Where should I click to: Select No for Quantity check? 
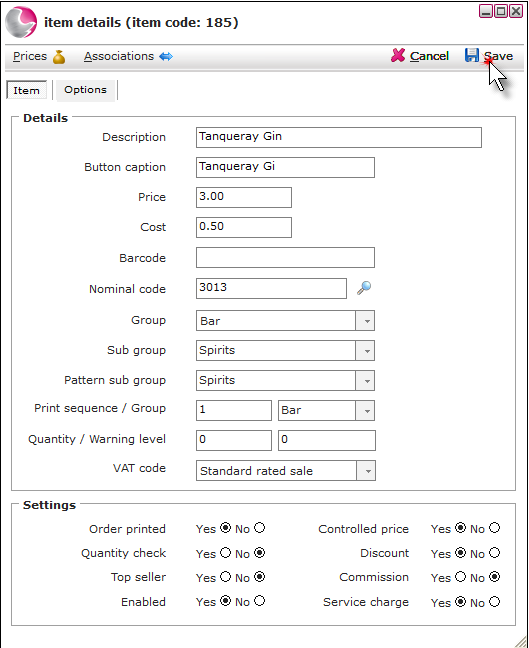coord(260,553)
